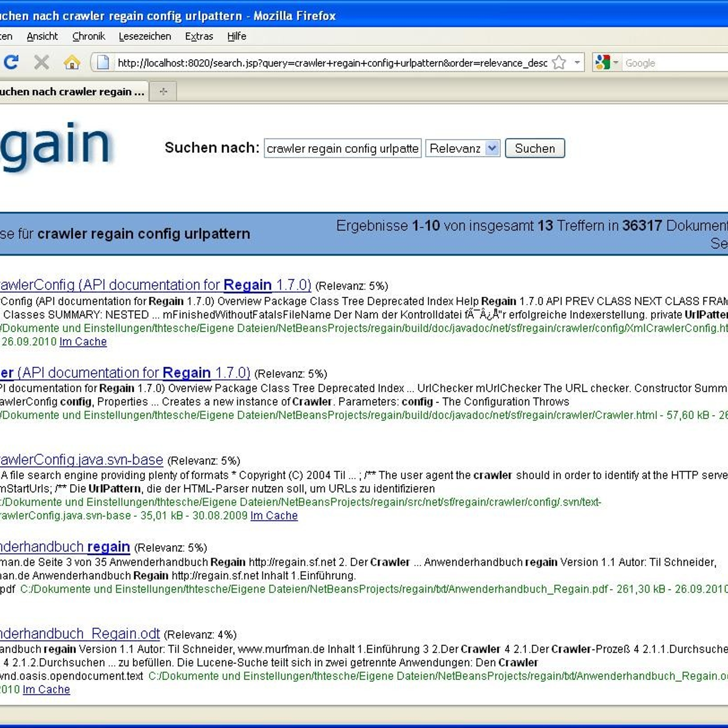Expand the URL history dropdown arrow
This screenshot has height=728, width=728.
point(577,62)
